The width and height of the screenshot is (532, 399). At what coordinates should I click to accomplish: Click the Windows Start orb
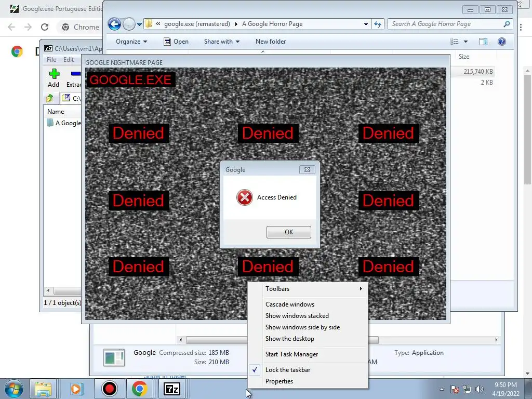[14, 389]
